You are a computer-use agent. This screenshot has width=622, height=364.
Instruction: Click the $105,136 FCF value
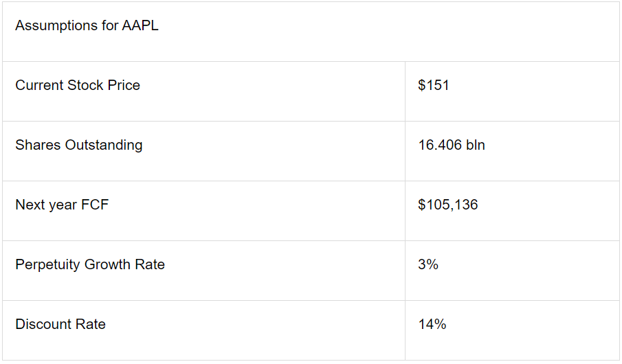[448, 205]
